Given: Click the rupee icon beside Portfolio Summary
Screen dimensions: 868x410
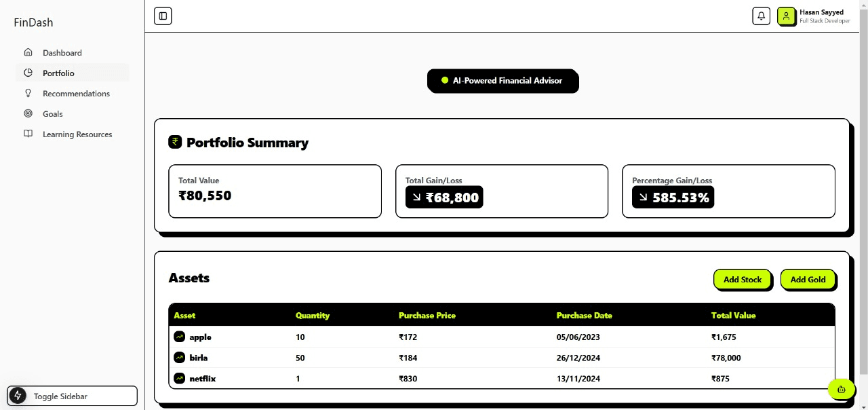Looking at the screenshot, I should pos(175,142).
